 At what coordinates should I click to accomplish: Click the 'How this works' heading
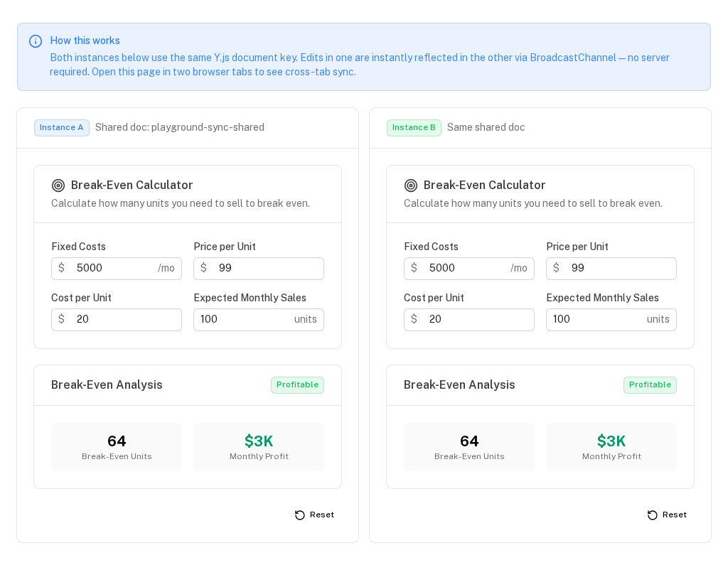[85, 41]
